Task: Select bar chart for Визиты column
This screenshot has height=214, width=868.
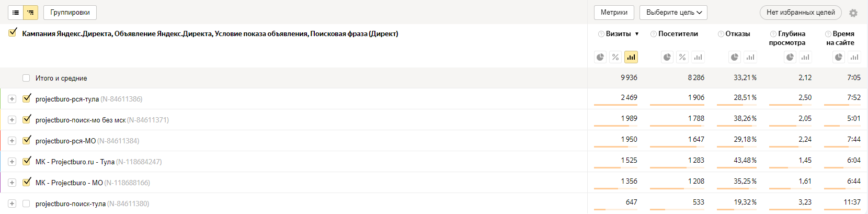Action: click(631, 57)
